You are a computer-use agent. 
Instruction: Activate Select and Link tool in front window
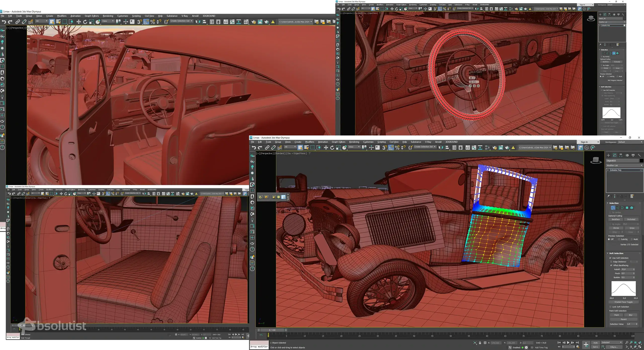click(267, 148)
